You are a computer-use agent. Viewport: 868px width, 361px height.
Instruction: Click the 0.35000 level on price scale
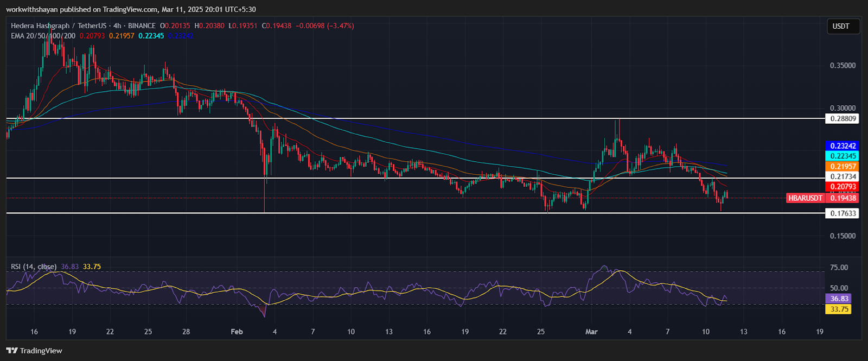[x=843, y=66]
